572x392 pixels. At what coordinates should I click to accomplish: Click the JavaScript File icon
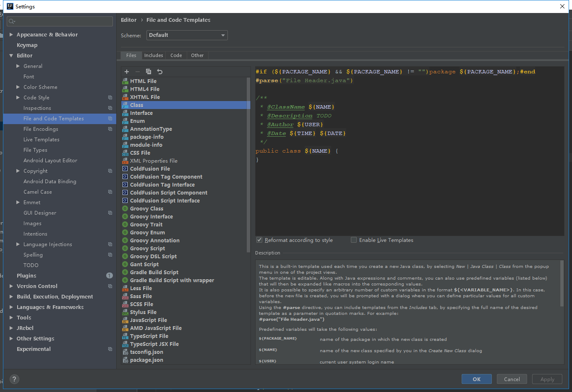point(125,320)
